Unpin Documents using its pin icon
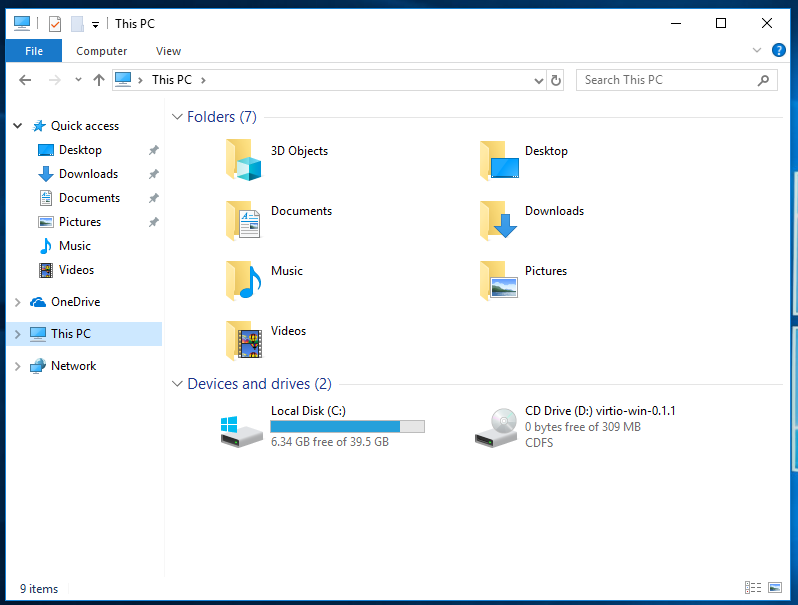 (x=153, y=198)
